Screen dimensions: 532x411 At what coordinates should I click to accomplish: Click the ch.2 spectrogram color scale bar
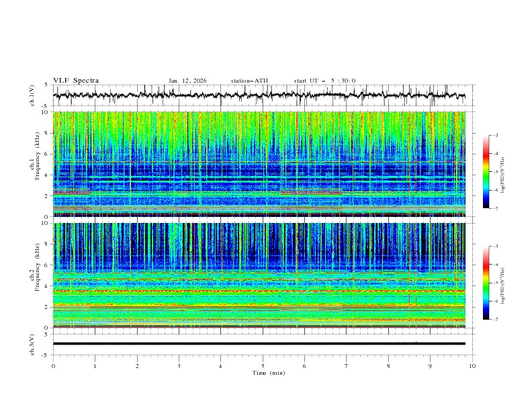coord(486,283)
